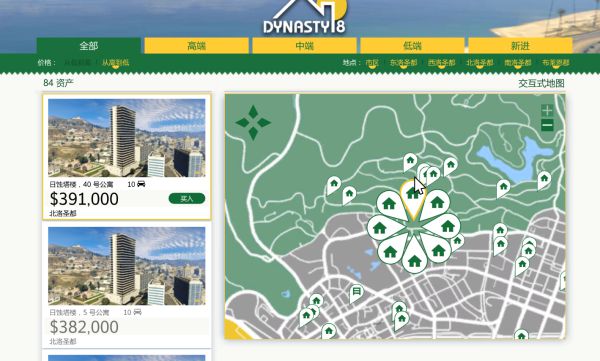Switch to the 低端 tab

pos(412,46)
